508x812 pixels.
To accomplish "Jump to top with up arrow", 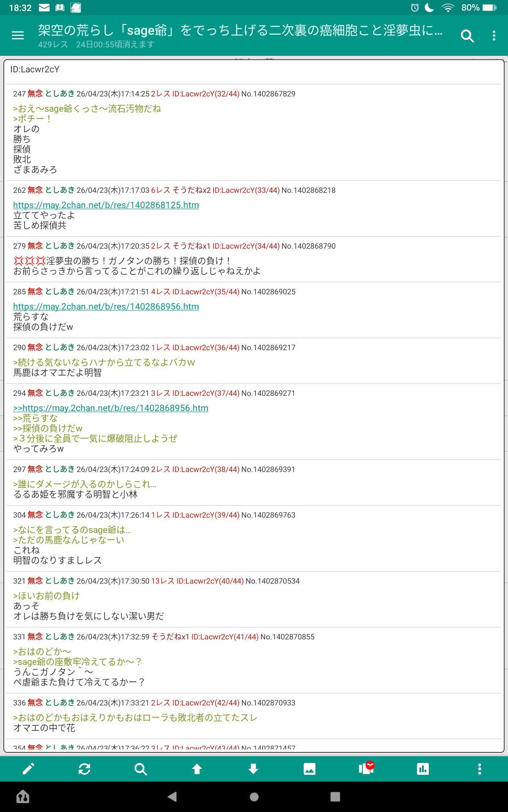I will 197,769.
